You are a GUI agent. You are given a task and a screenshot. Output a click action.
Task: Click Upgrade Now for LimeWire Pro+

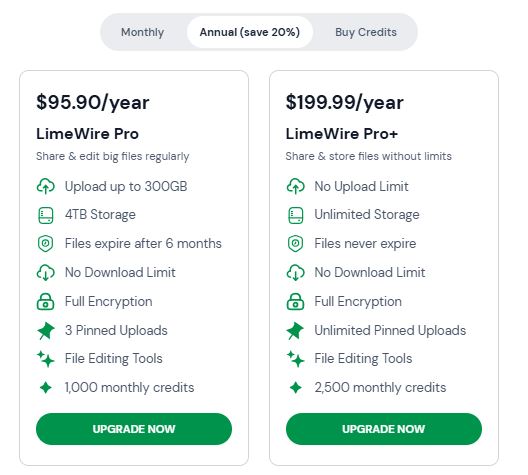[x=384, y=429]
